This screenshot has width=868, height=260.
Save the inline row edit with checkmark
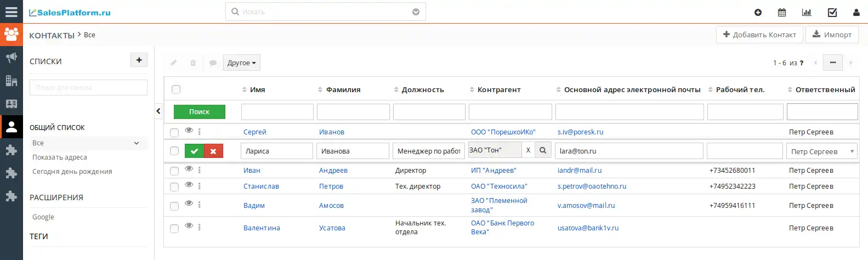[194, 151]
